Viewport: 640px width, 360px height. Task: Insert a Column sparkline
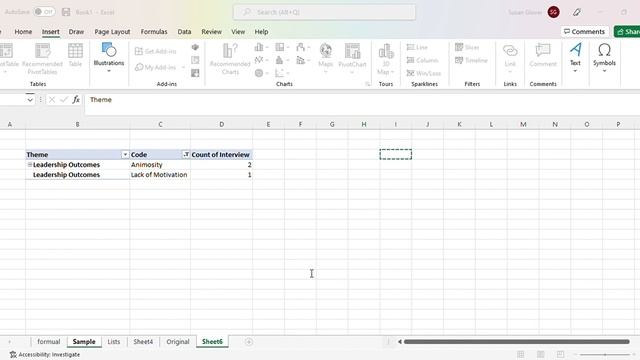tap(422, 60)
